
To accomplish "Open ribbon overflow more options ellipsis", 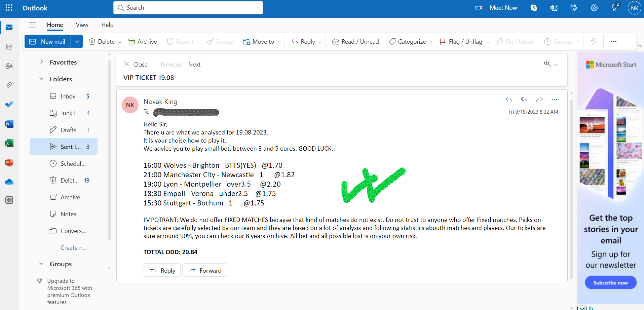I will pyautogui.click(x=614, y=41).
